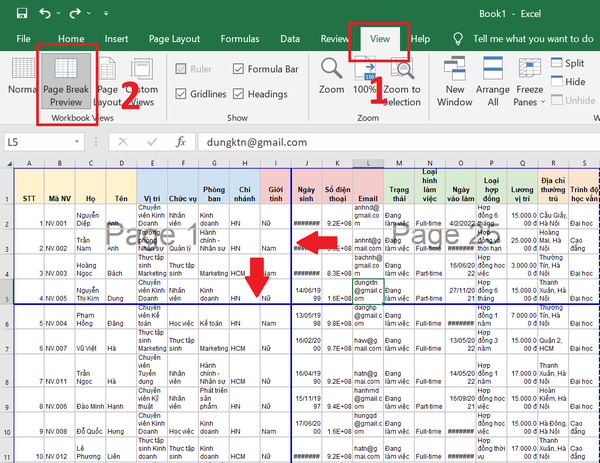This screenshot has width=600, height=463.
Task: Switch to the Insert tab
Action: (x=116, y=39)
